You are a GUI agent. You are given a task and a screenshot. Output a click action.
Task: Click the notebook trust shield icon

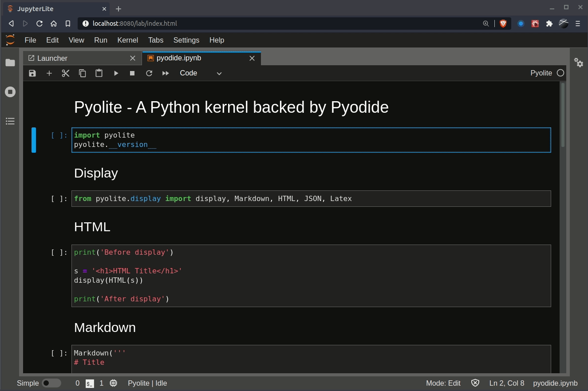tap(475, 383)
